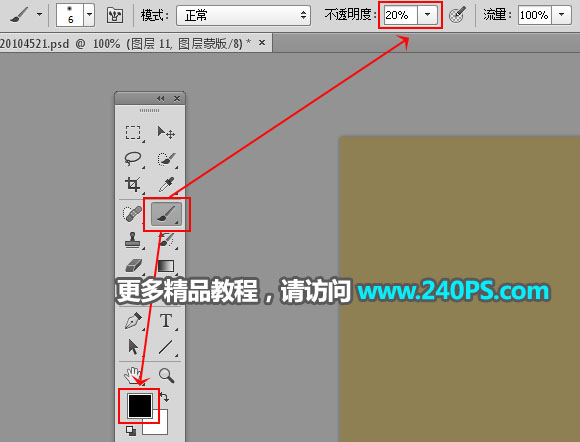Toggle the Brush panel button

[115, 15]
